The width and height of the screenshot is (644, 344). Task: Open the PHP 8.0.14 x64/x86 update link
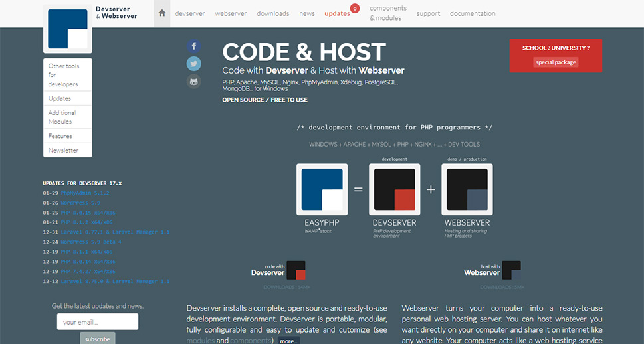point(88,262)
